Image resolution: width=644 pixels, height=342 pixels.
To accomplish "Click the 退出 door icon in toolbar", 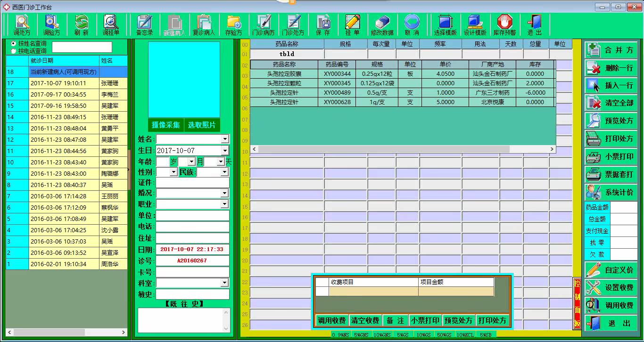I will (534, 25).
